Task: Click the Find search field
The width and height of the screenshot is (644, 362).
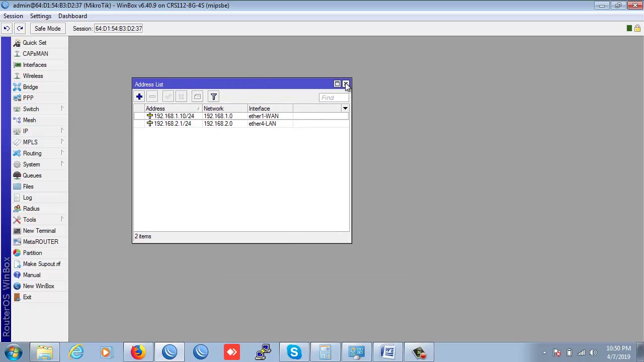Action: click(x=334, y=98)
